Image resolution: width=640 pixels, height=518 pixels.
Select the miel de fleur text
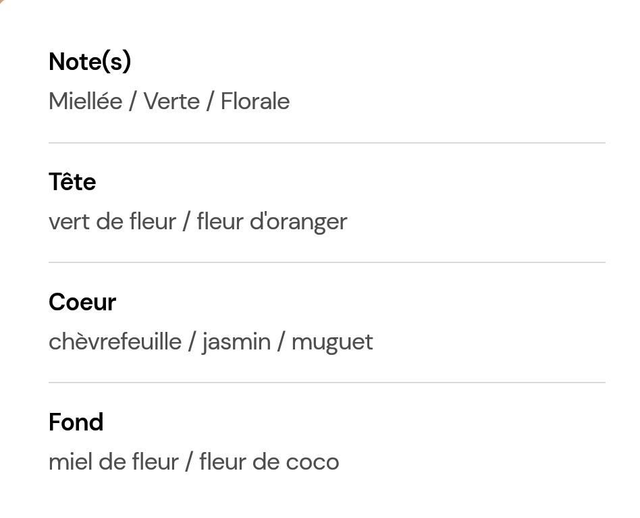coord(113,462)
